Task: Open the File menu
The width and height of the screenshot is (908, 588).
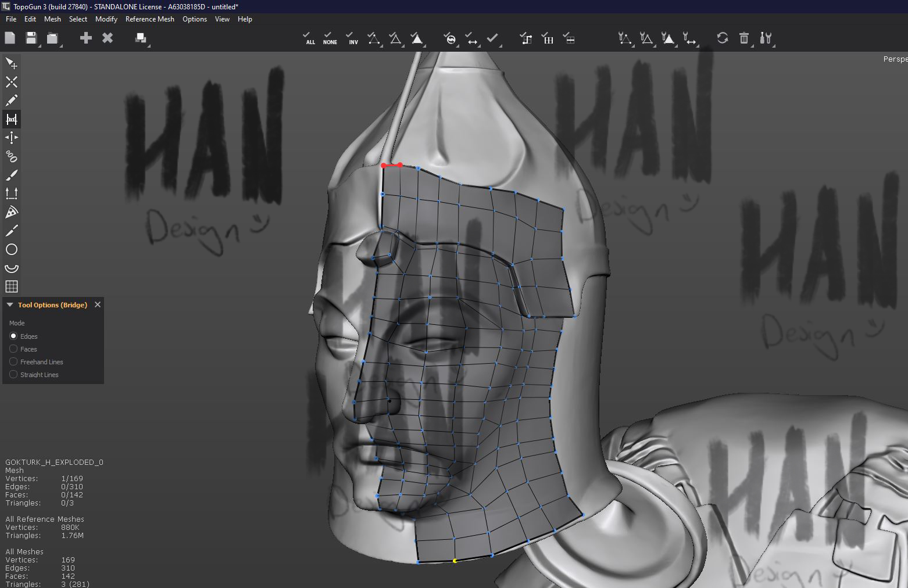Action: point(11,19)
